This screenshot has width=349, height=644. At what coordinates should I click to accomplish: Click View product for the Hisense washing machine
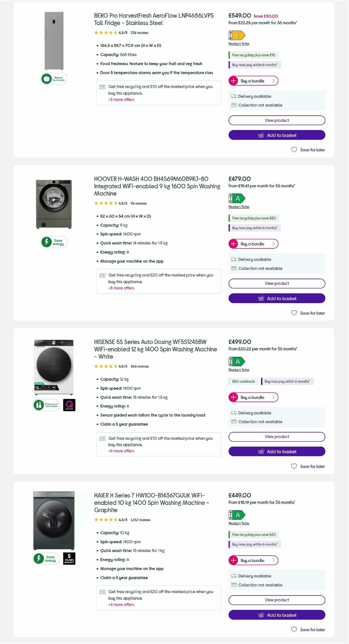point(277,437)
